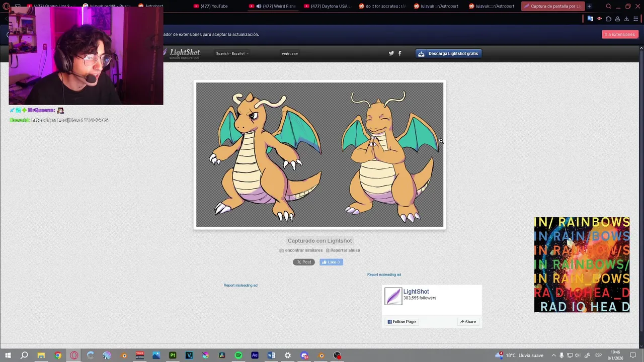The image size is (644, 362).
Task: Open Spotify from the taskbar
Action: pos(238,355)
